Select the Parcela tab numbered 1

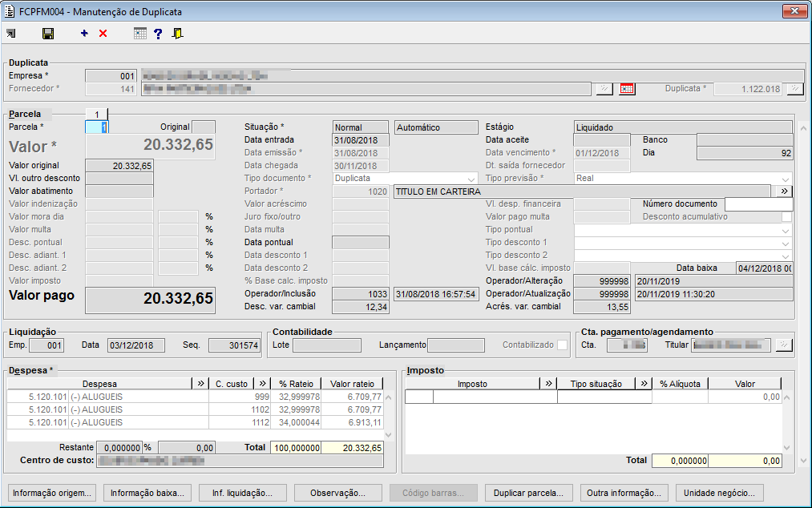(x=96, y=114)
